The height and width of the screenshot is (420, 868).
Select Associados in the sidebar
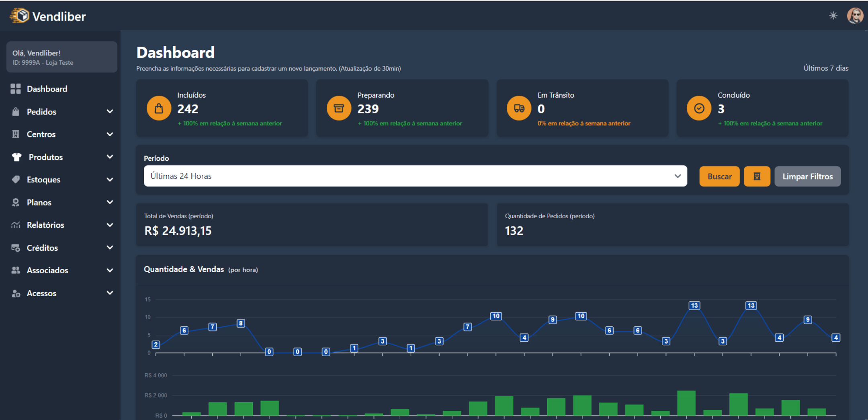(47, 270)
